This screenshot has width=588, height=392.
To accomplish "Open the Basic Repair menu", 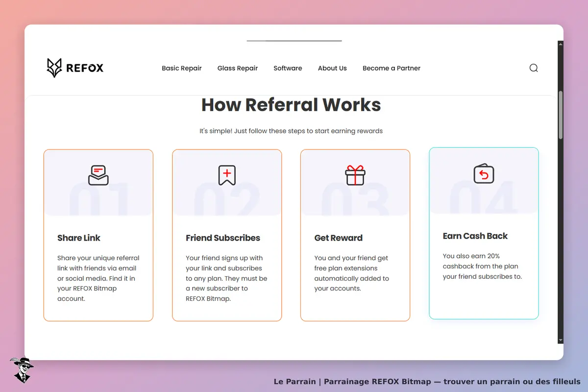I will click(182, 68).
